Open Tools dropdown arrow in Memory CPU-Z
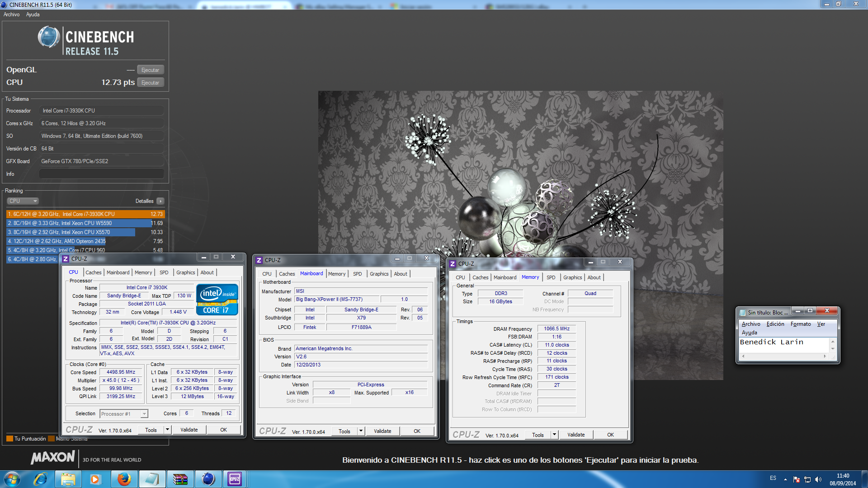Viewport: 868px width, 488px height. (555, 435)
